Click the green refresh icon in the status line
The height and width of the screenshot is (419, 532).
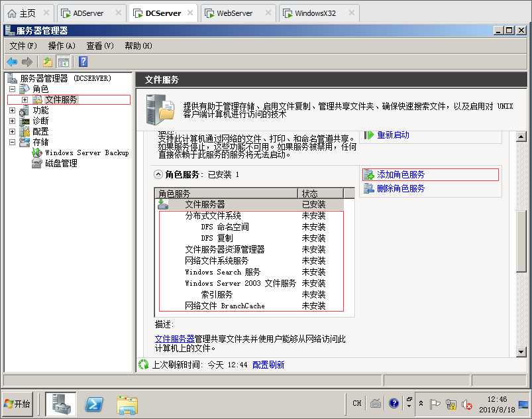point(144,365)
